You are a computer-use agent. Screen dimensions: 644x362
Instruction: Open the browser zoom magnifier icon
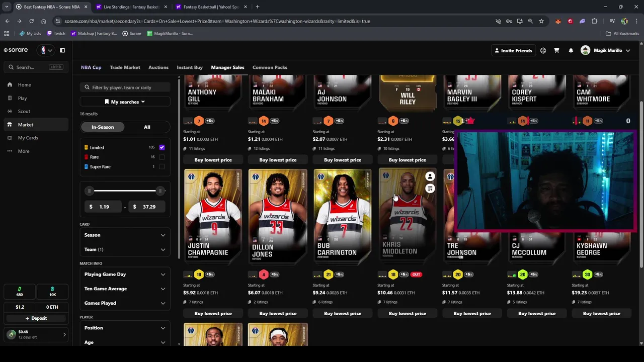point(530,21)
